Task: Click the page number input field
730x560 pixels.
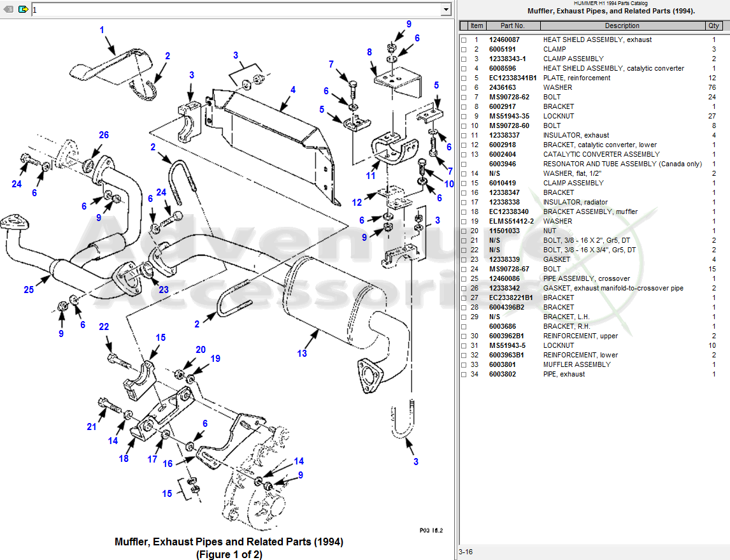Action: (x=191, y=9)
